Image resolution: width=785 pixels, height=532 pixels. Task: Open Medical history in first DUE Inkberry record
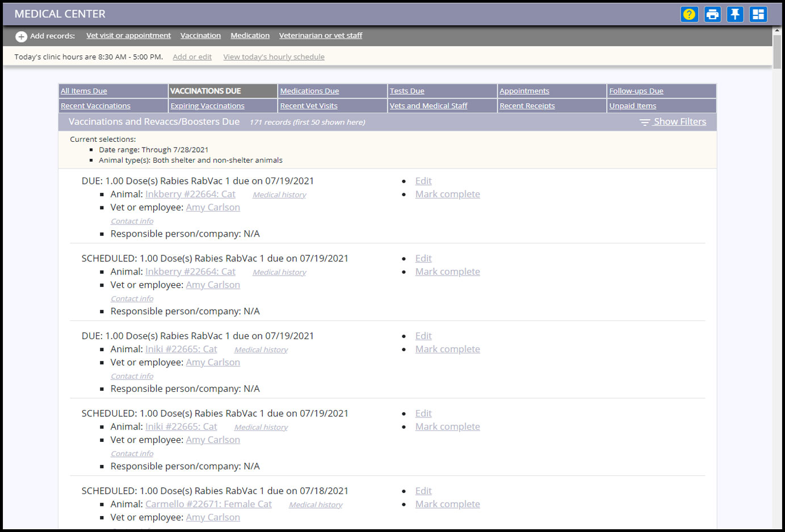279,195
